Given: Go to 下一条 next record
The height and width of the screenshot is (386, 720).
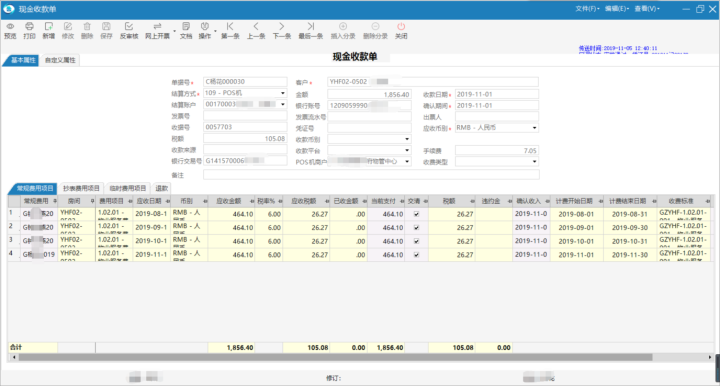Looking at the screenshot, I should click(281, 27).
